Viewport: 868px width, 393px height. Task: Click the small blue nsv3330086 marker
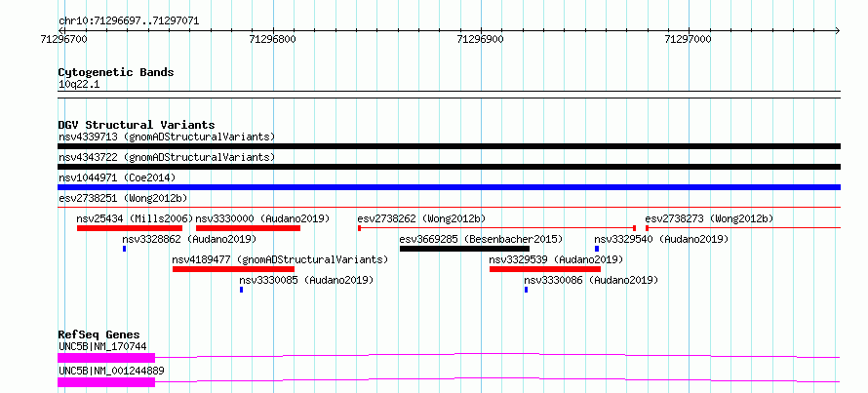coord(526,290)
